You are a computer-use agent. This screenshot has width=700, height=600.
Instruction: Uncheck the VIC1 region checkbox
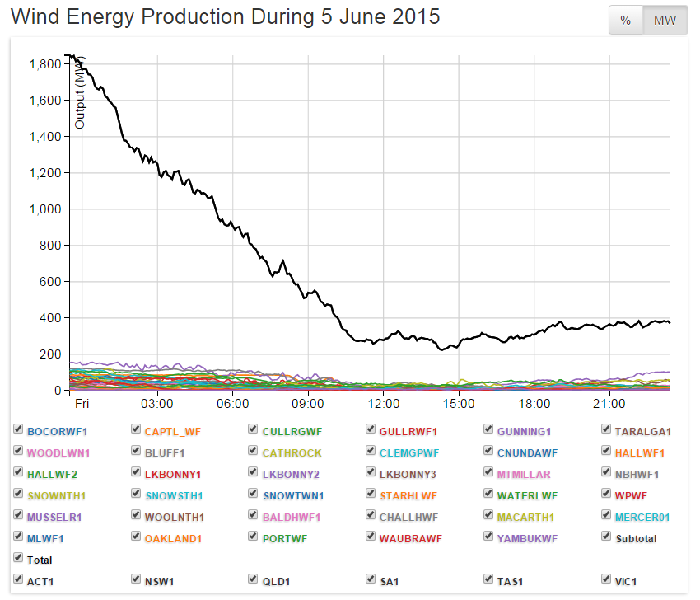click(606, 580)
